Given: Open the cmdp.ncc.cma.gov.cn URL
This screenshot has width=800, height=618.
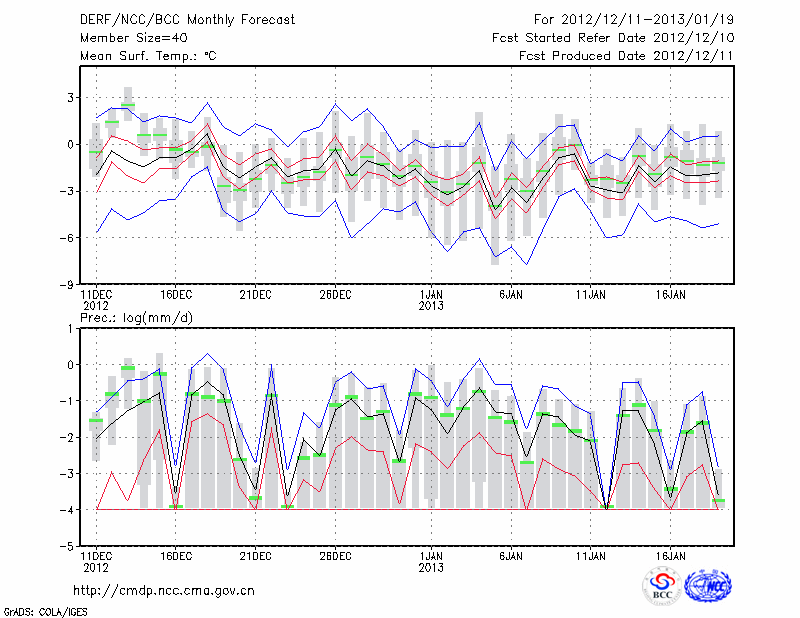Looking at the screenshot, I should [164, 590].
